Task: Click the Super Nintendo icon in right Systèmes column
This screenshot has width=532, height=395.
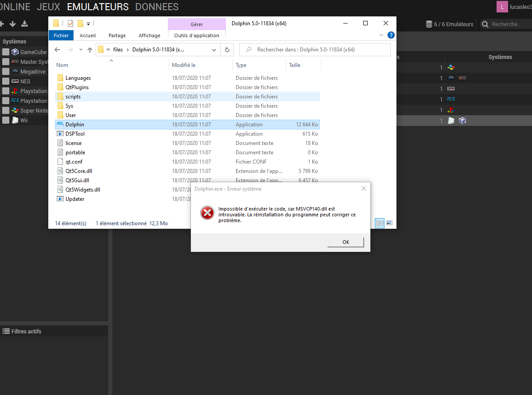Action: click(451, 67)
